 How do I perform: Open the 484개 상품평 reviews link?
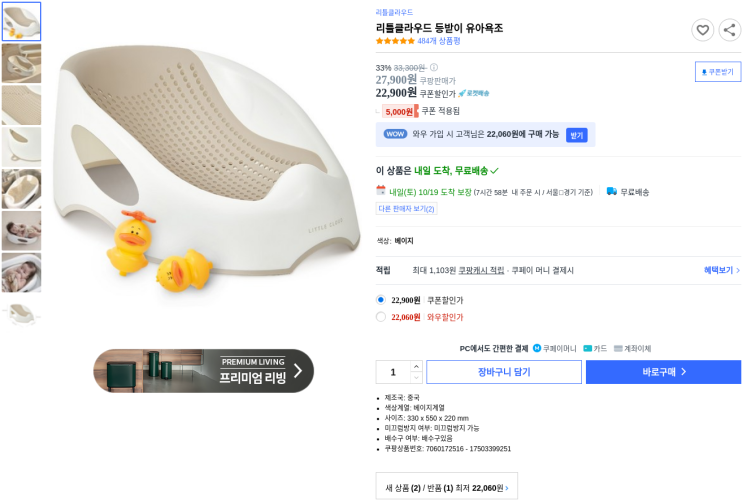click(439, 41)
